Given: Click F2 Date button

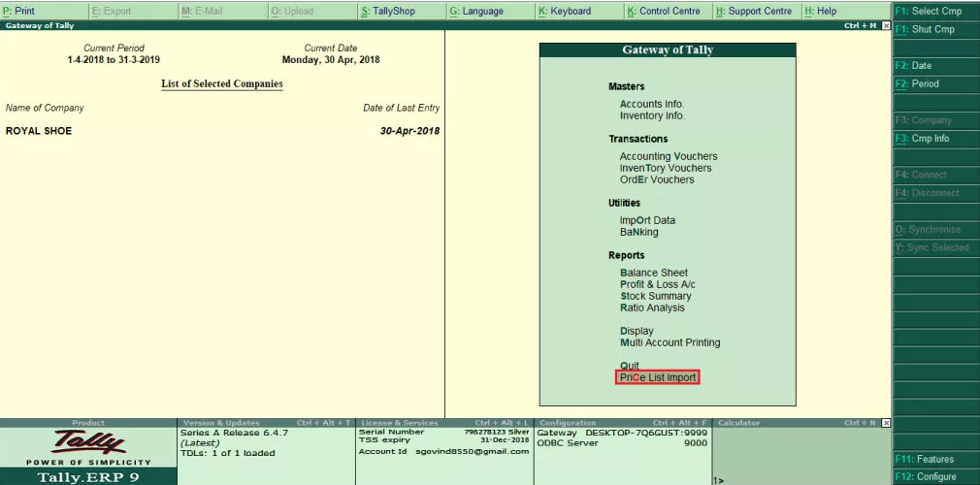Looking at the screenshot, I should 936,66.
